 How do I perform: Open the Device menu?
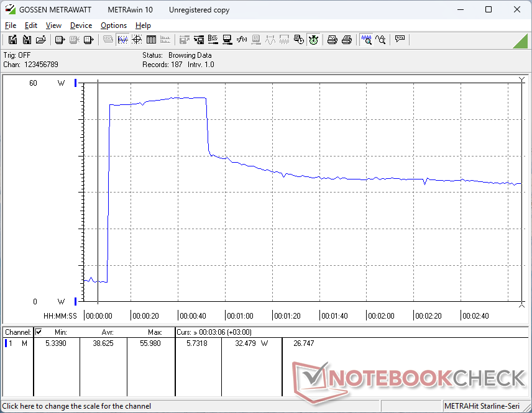81,25
